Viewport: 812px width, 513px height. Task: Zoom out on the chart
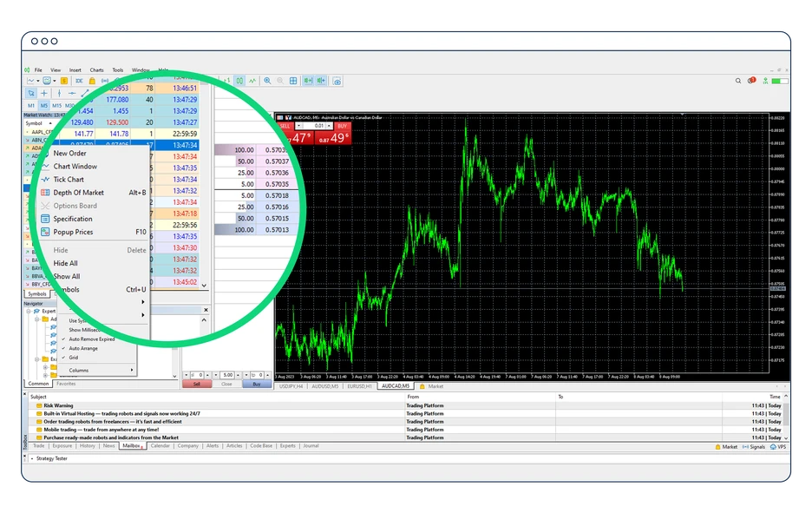point(280,81)
